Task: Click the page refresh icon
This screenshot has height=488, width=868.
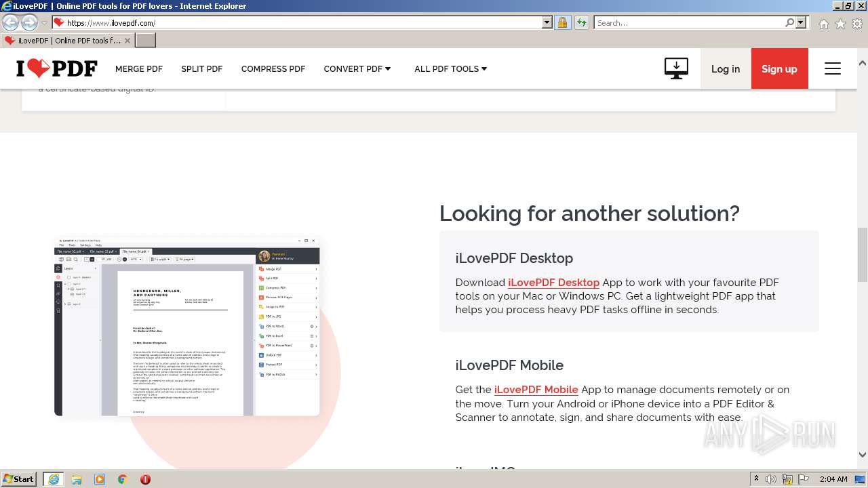Action: coord(581,22)
